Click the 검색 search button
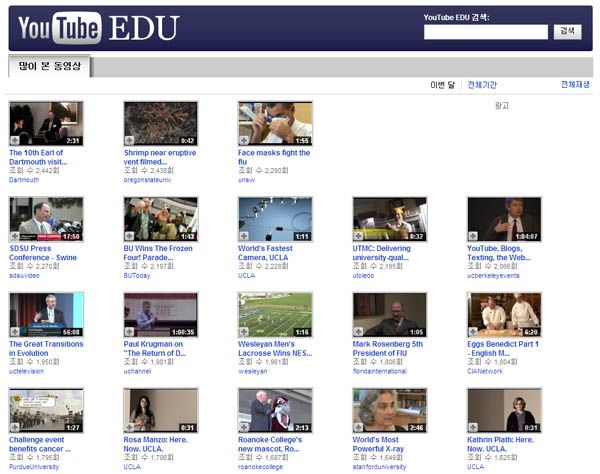Screen dimensions: 600x474 click(x=567, y=31)
